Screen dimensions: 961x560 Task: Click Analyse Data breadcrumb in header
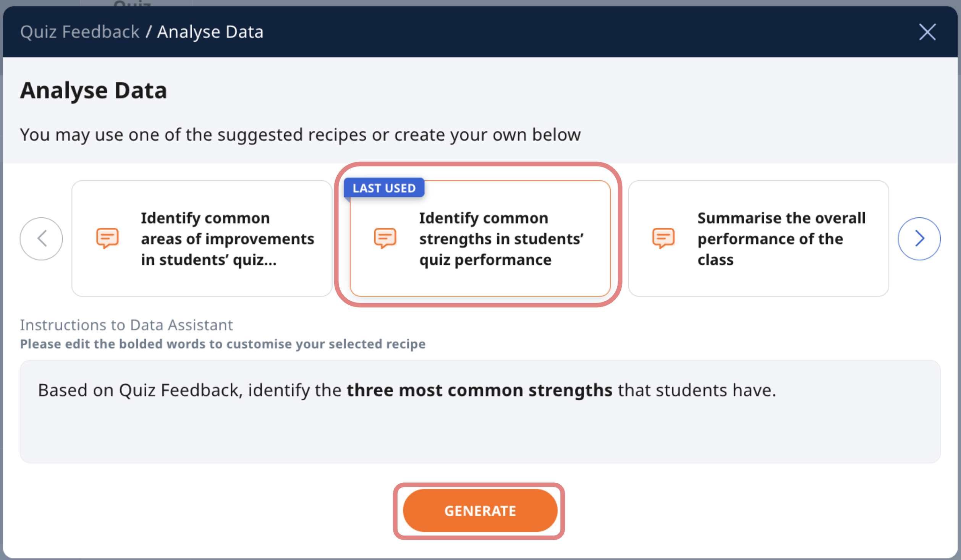[x=210, y=32]
